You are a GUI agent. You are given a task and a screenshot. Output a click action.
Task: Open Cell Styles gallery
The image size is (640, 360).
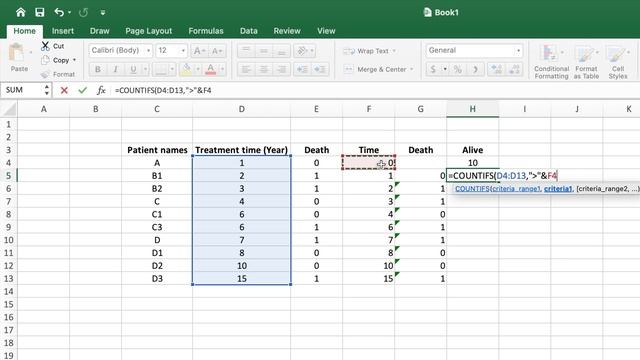(x=618, y=61)
